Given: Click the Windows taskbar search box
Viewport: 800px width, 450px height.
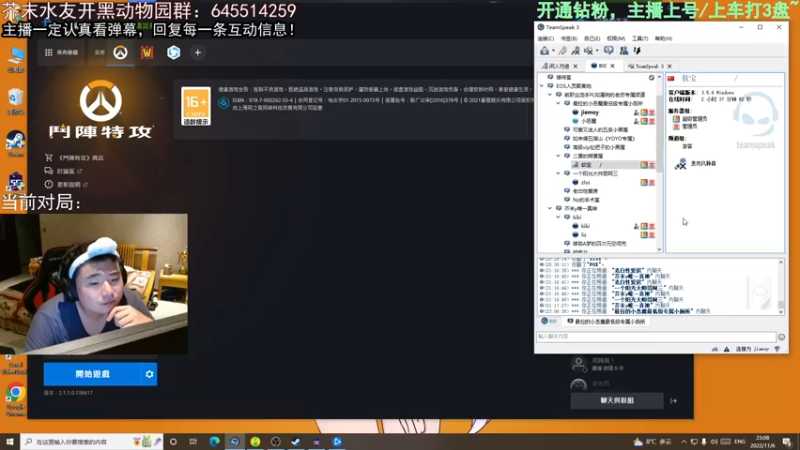Looking at the screenshot, I should coord(92,441).
